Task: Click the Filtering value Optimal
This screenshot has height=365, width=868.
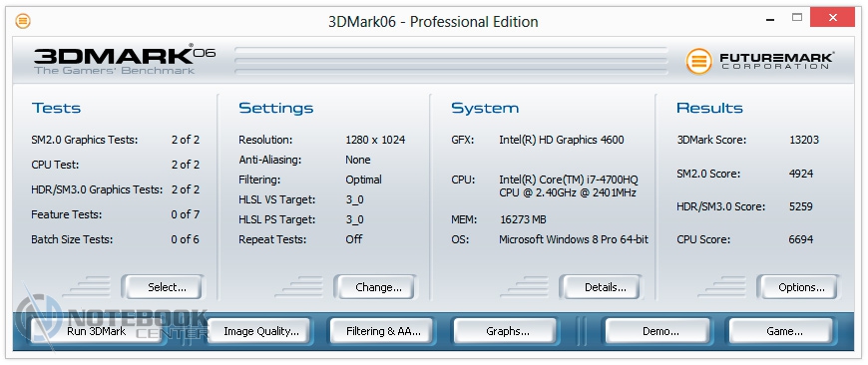Action: pyautogui.click(x=363, y=180)
